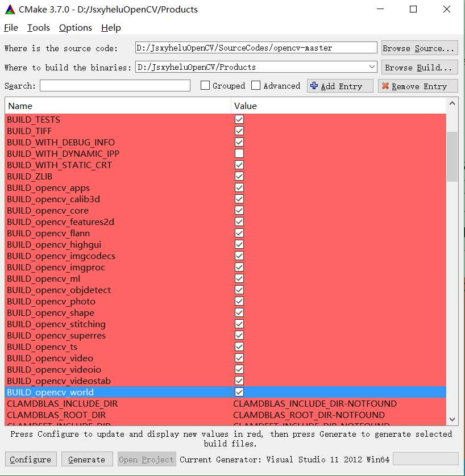The image size is (465, 476).
Task: Select the BUILD_opencv_world row name
Action: click(x=51, y=392)
